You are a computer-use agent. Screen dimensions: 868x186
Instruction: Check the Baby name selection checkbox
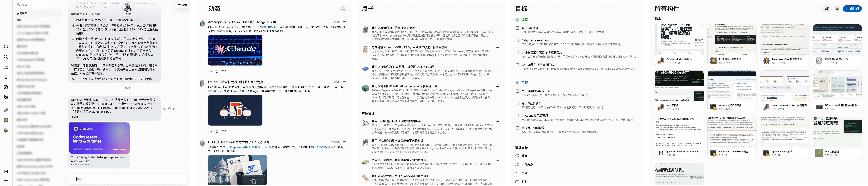(517, 40)
